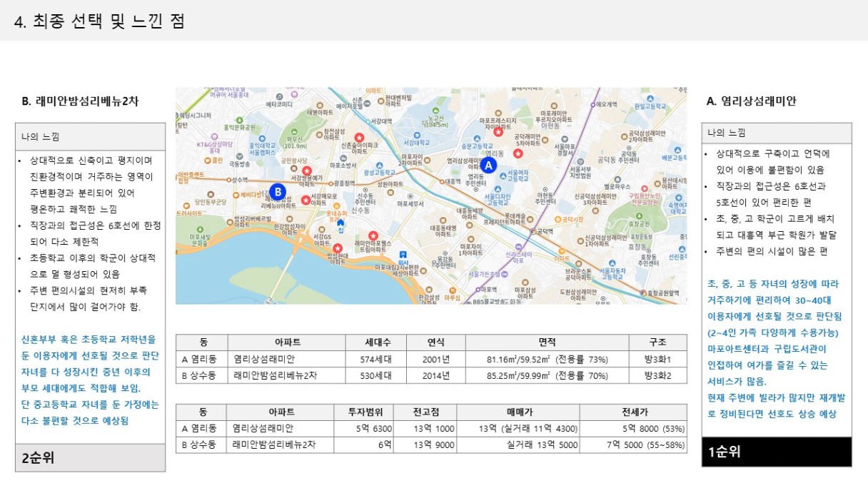Click the 530세대 cell
The height and width of the screenshot is (488, 868).
point(375,375)
